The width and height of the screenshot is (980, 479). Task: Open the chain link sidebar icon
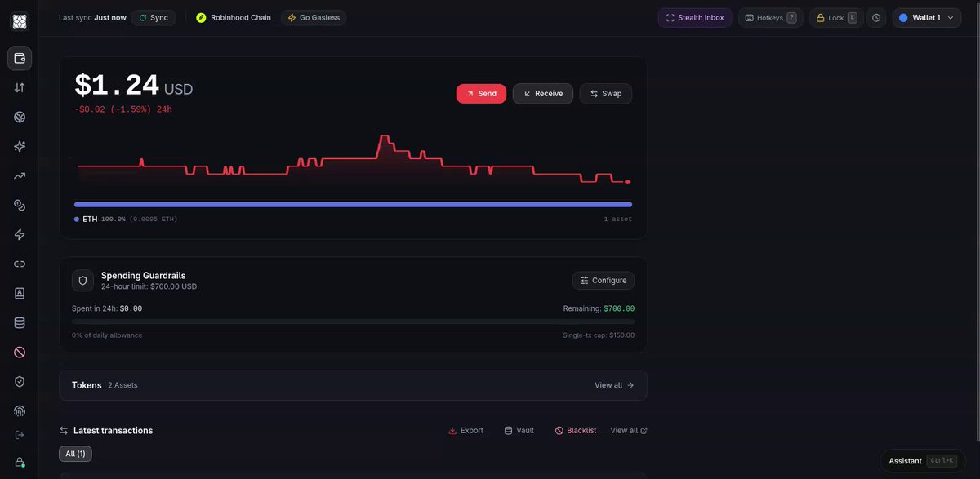click(20, 264)
